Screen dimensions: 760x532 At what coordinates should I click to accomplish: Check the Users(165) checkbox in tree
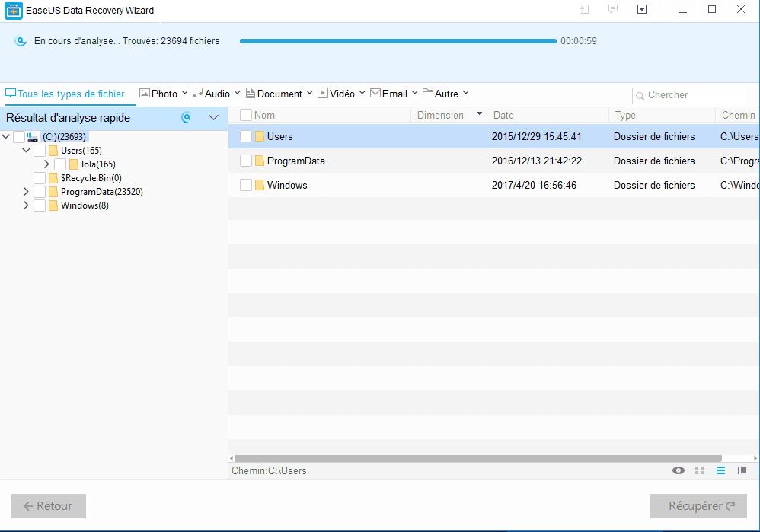pos(40,151)
